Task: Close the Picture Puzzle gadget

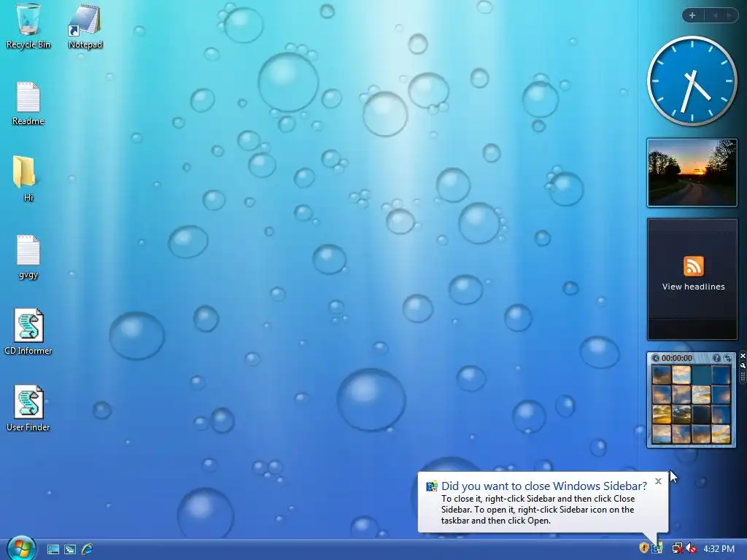Action: [743, 356]
